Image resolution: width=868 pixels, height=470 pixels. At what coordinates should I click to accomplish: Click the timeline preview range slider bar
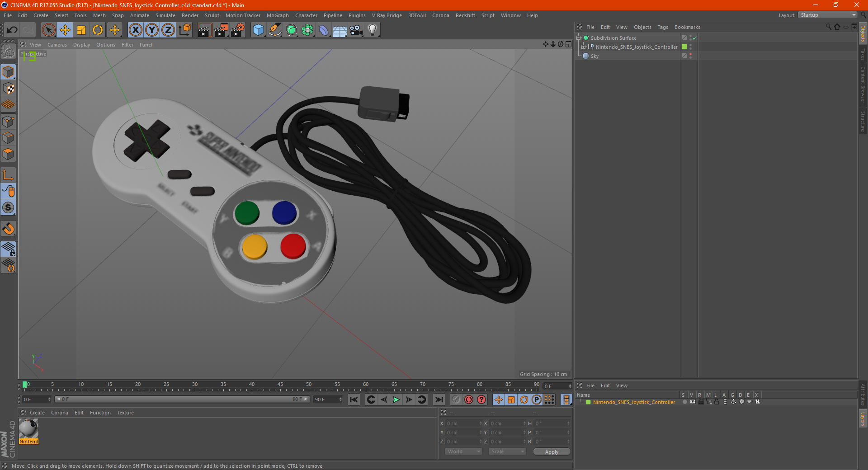(182, 399)
